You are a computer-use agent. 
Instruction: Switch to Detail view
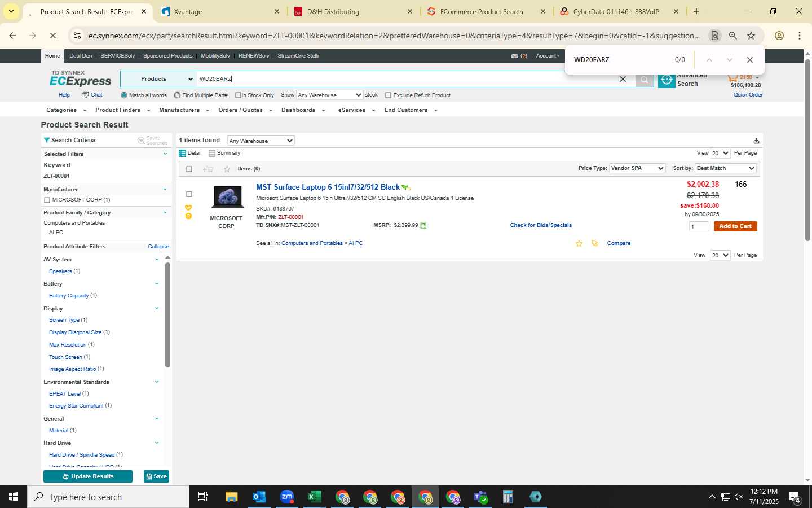point(190,153)
